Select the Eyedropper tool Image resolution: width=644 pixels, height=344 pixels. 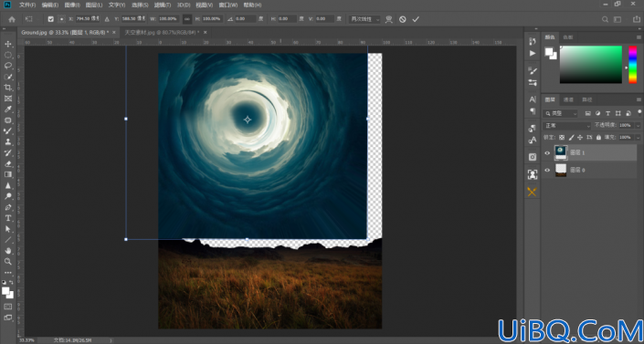pos(8,109)
